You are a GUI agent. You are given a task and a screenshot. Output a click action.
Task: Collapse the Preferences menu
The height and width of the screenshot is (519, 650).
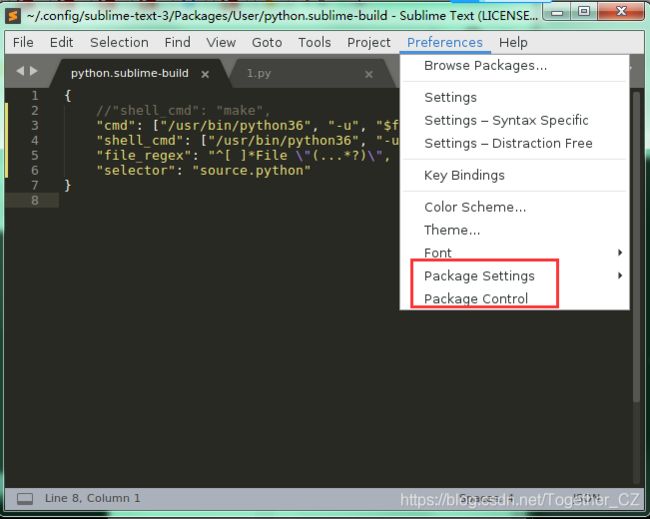point(445,43)
